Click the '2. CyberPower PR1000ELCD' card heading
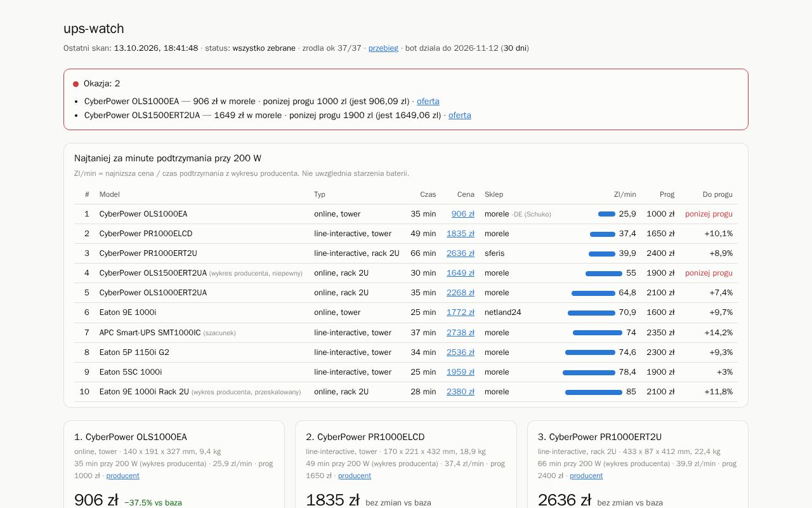This screenshot has width=812, height=508. point(365,437)
